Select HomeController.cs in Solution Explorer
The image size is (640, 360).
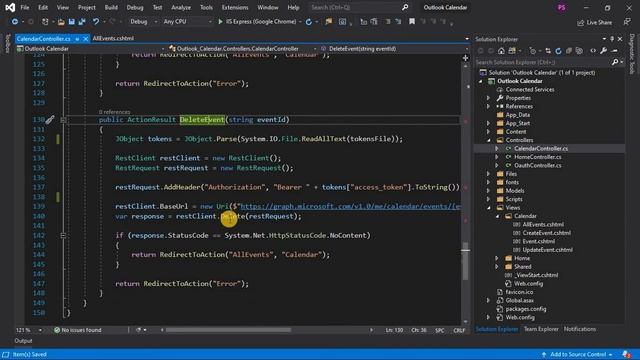[537, 157]
